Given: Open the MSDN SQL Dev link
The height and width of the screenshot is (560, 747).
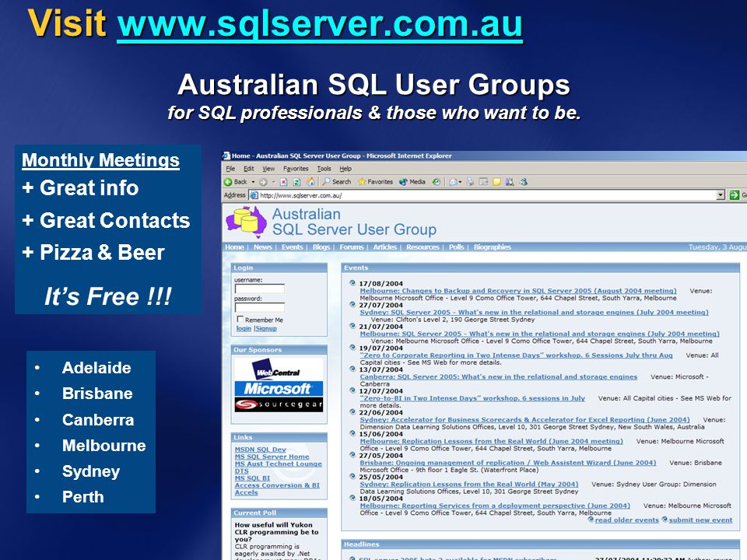Looking at the screenshot, I should click(260, 449).
